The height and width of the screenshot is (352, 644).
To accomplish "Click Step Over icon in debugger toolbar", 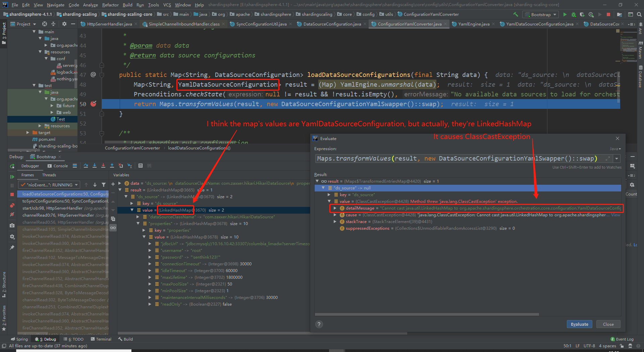I will [x=86, y=166].
